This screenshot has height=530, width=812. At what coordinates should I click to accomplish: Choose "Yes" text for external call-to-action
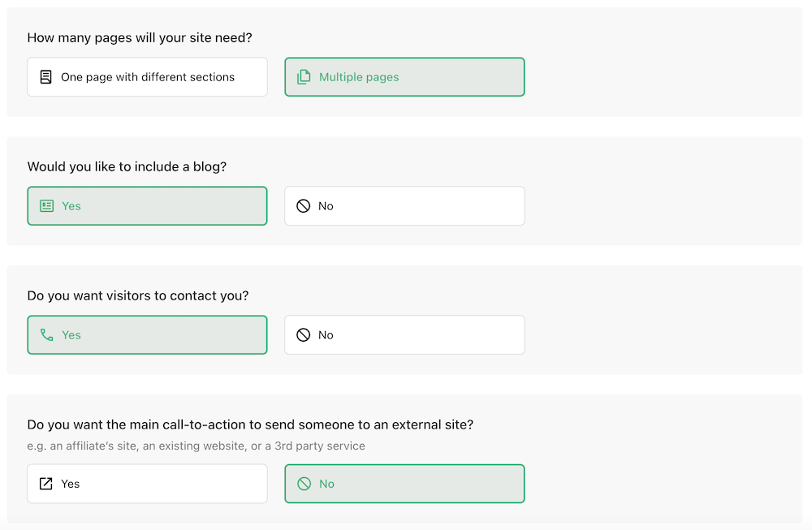[x=71, y=484]
